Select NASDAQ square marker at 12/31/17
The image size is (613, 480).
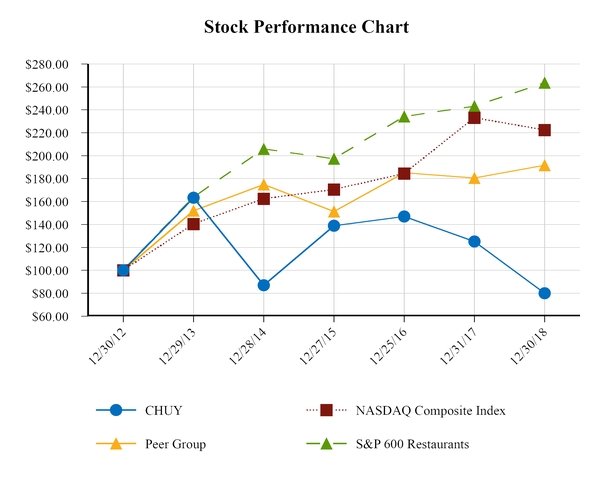coord(474,118)
